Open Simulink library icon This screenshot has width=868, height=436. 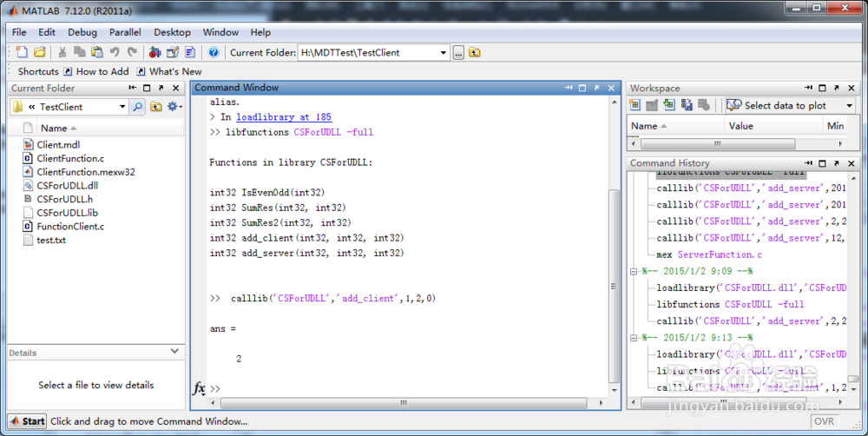[155, 52]
